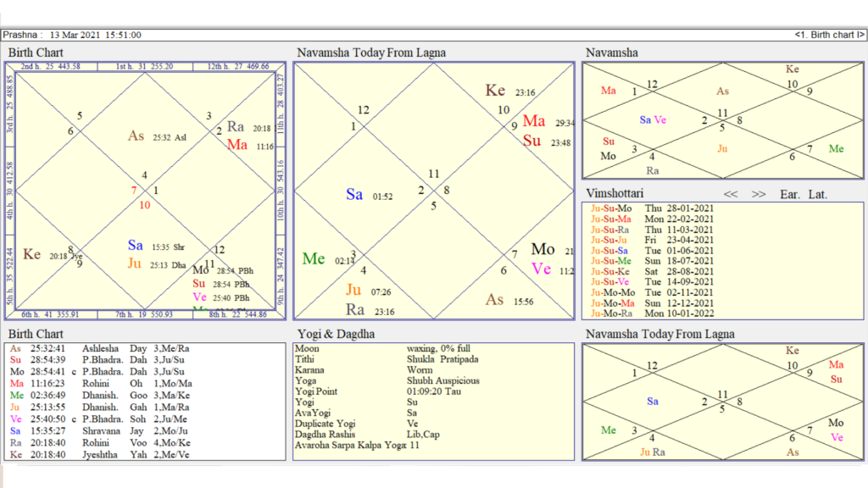Select the Ju-Mo-Mo dasha row
The height and width of the screenshot is (488, 868).
[x=652, y=292]
